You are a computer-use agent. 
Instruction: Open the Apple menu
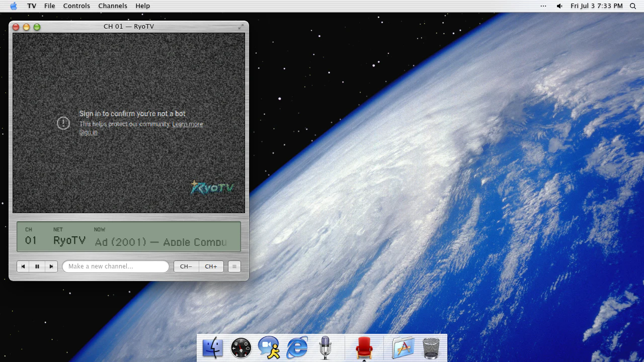14,6
